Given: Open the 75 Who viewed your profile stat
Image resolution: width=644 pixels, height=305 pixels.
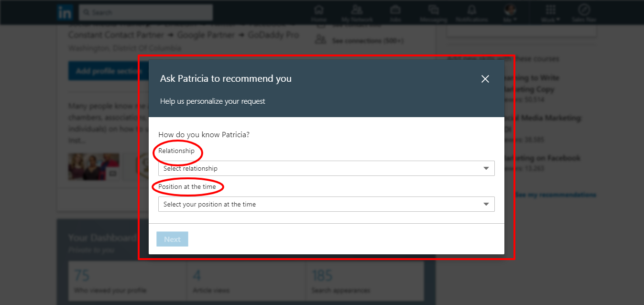Looking at the screenshot, I should 127,281.
